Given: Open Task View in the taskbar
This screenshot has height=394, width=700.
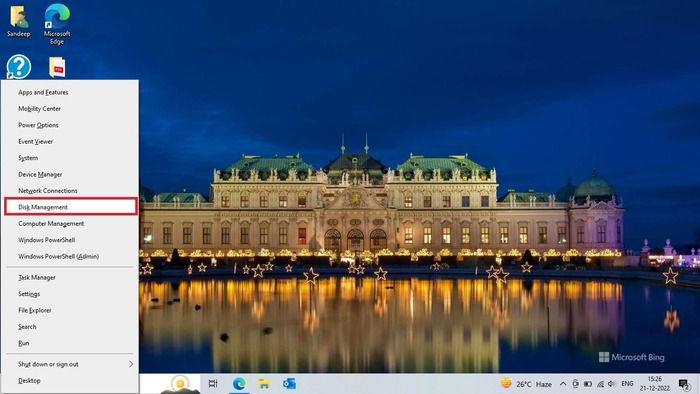Looking at the screenshot, I should (213, 383).
